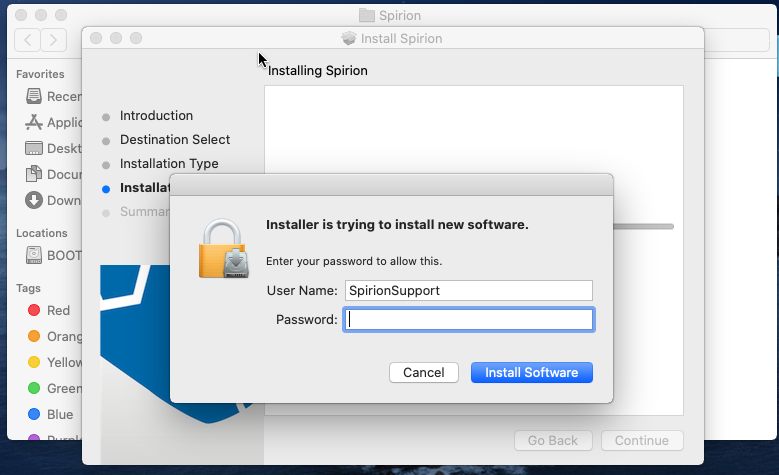Select the Orange tag in Finder sidebar
779x475 pixels.
point(55,336)
